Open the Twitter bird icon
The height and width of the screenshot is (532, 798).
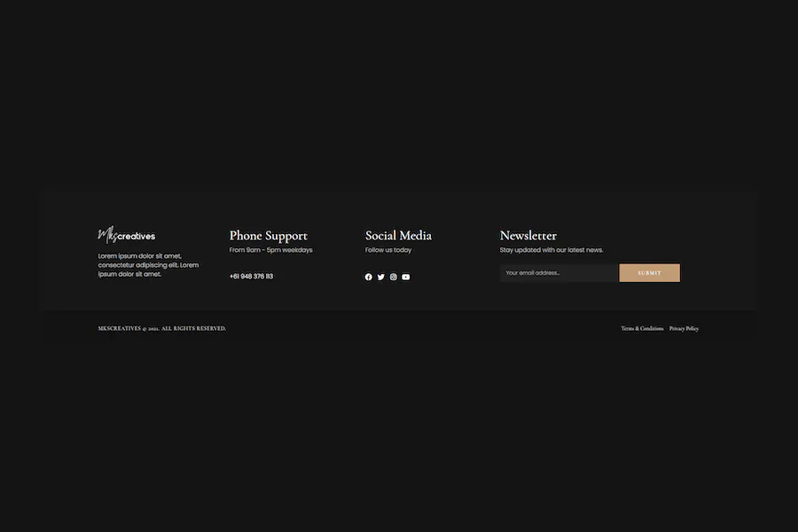coord(380,277)
